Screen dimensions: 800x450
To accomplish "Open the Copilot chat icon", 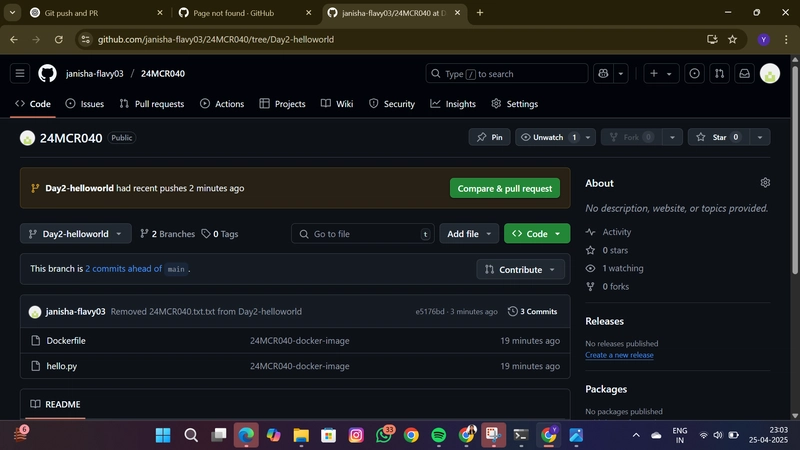I will 603,73.
